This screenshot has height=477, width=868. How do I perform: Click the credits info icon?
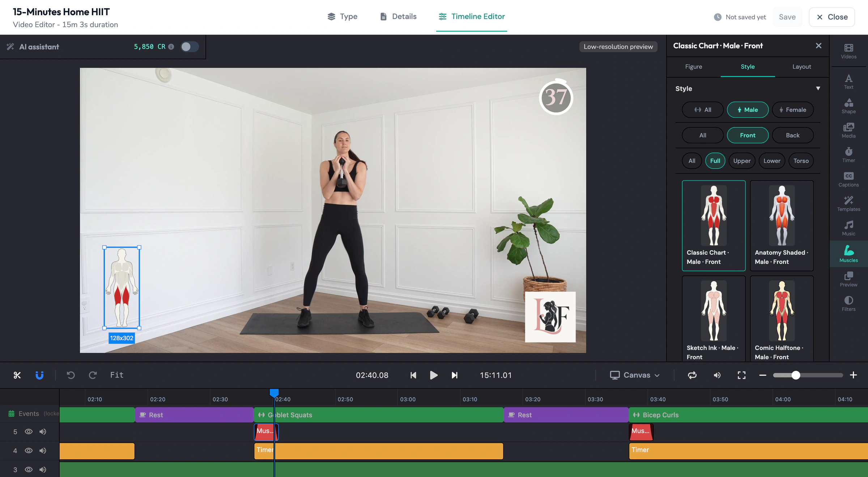point(171,47)
